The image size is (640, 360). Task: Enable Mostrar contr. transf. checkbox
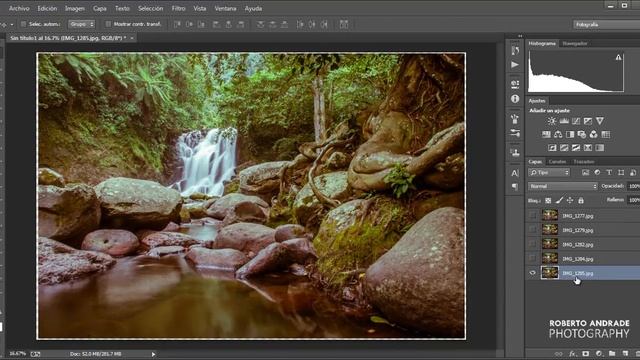(x=108, y=24)
